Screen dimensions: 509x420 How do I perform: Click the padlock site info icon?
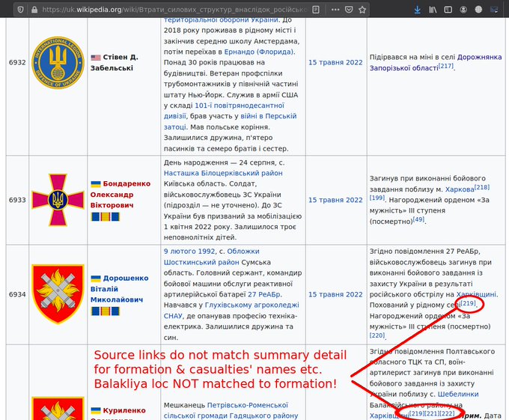[34, 10]
